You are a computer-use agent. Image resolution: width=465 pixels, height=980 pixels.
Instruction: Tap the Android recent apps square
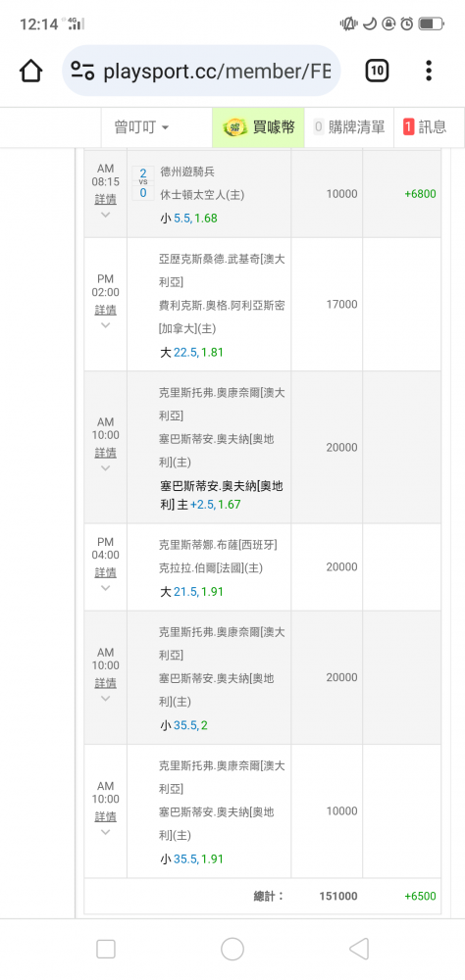(106, 950)
